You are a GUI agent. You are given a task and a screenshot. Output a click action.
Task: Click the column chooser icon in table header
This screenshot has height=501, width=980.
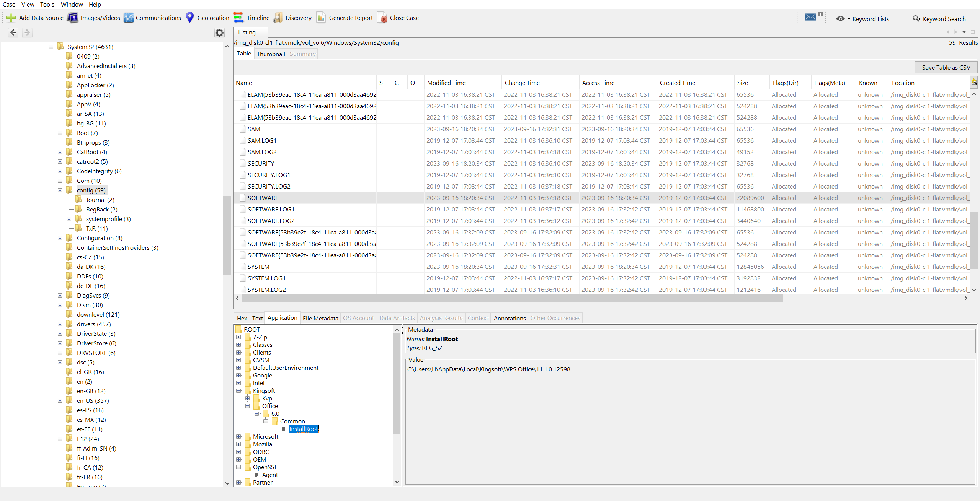click(974, 82)
